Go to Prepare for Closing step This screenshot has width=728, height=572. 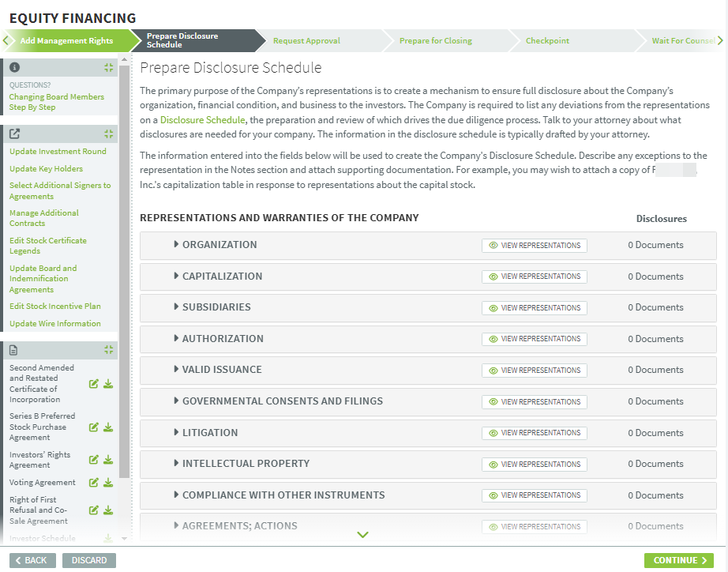[436, 40]
